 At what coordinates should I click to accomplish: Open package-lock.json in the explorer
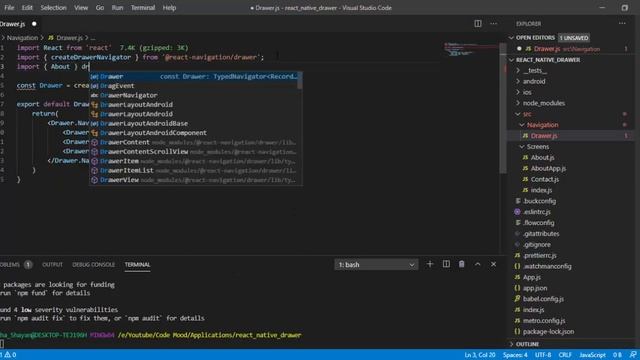tap(548, 331)
